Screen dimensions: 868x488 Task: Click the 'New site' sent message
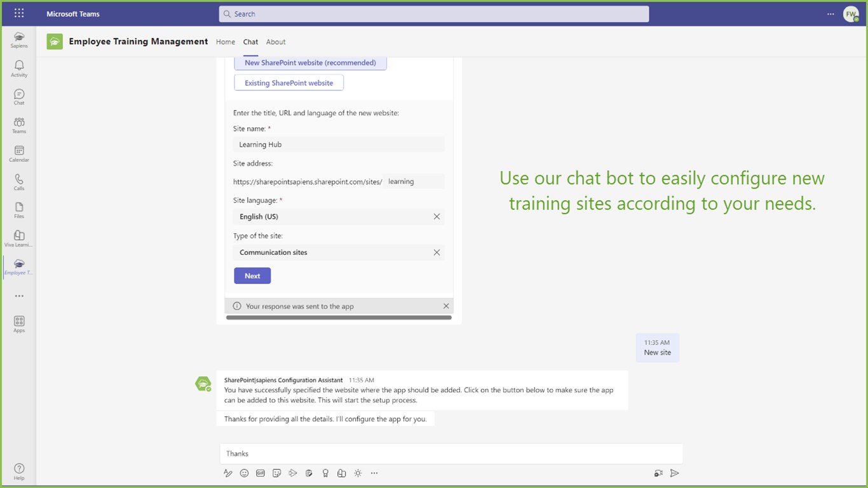pyautogui.click(x=658, y=348)
